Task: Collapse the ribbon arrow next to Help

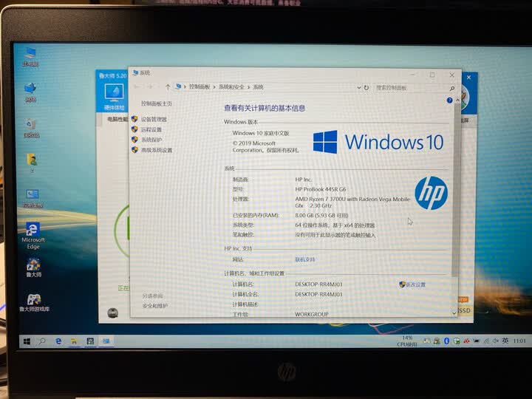Action: click(x=457, y=100)
